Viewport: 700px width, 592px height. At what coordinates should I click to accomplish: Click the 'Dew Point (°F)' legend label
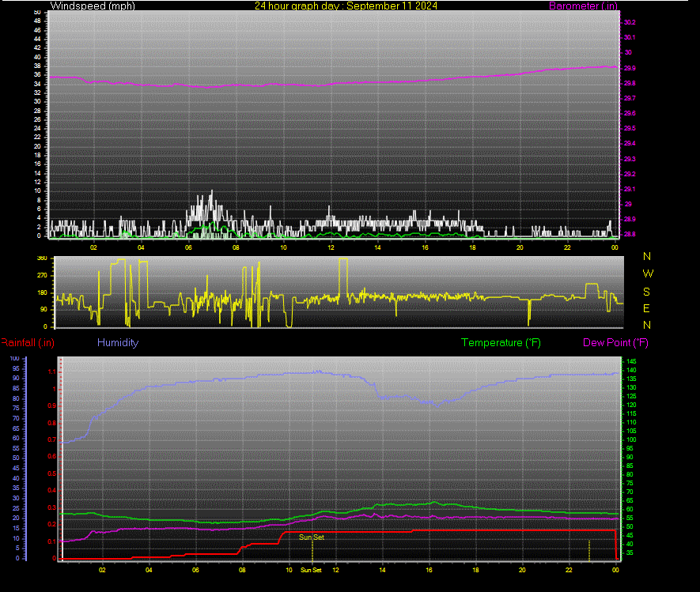[x=615, y=342]
